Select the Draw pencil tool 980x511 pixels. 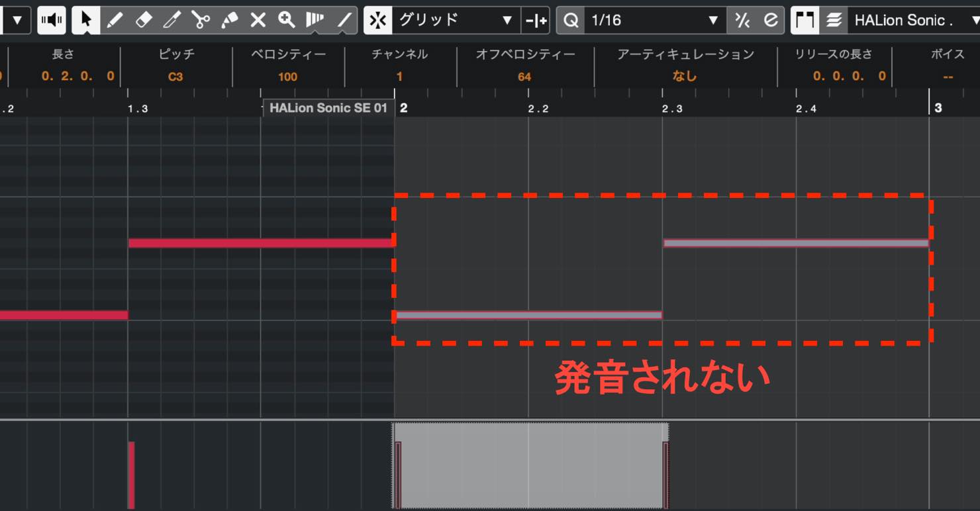(x=115, y=21)
